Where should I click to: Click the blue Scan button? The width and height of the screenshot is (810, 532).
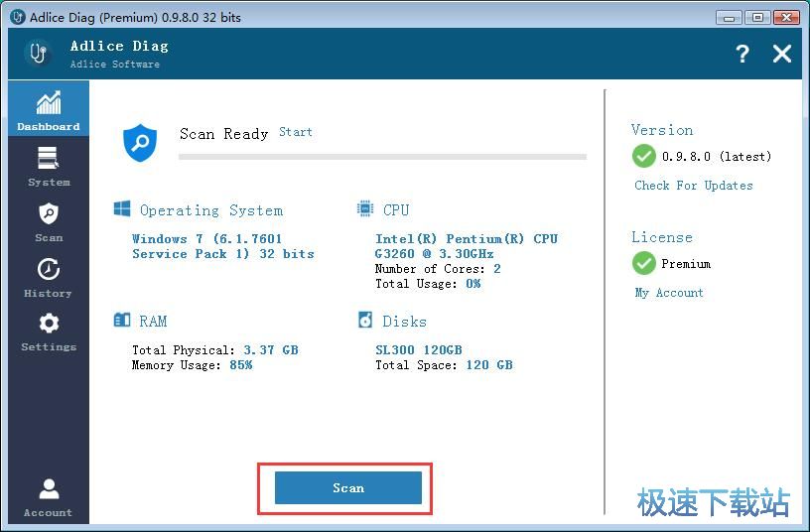(x=348, y=487)
